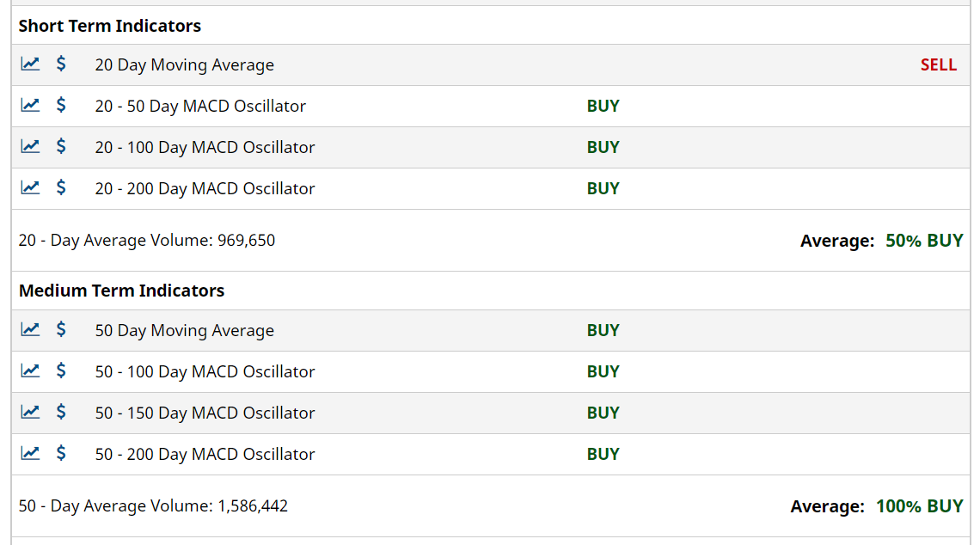Click dollar icon for 20 - 50 Day MACD Oscillator
The width and height of the screenshot is (980, 545).
pos(61,105)
